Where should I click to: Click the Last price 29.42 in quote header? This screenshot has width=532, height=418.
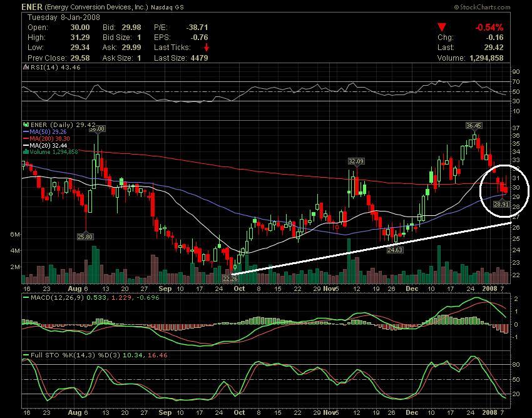click(494, 48)
